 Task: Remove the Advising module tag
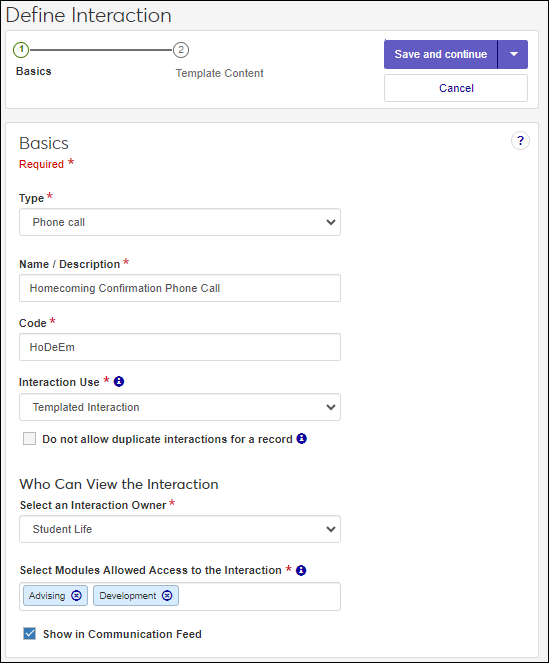76,595
